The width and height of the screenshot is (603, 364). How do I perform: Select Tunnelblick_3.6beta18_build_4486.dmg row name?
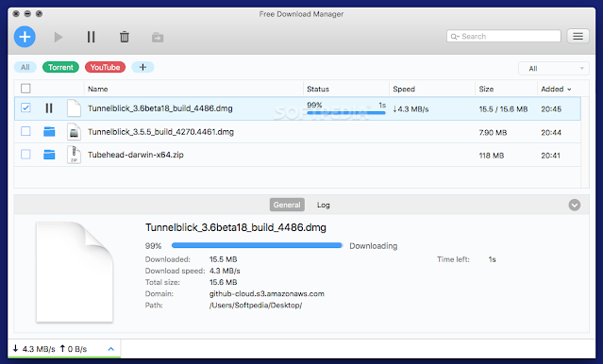160,108
